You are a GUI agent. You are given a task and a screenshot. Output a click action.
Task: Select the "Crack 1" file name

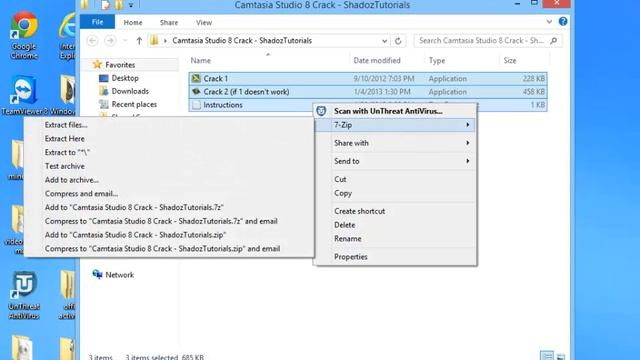tap(216, 78)
